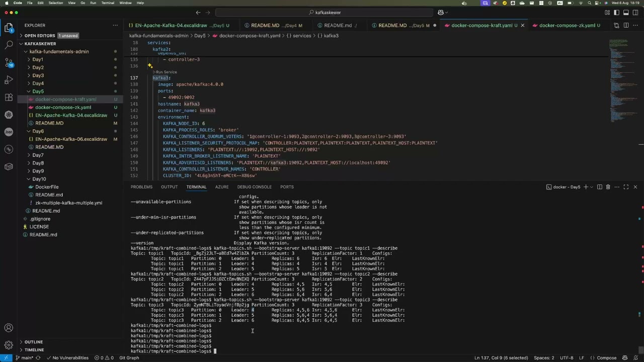This screenshot has width=644, height=362.
Task: Open the Search view in the activity bar
Action: (x=9, y=45)
